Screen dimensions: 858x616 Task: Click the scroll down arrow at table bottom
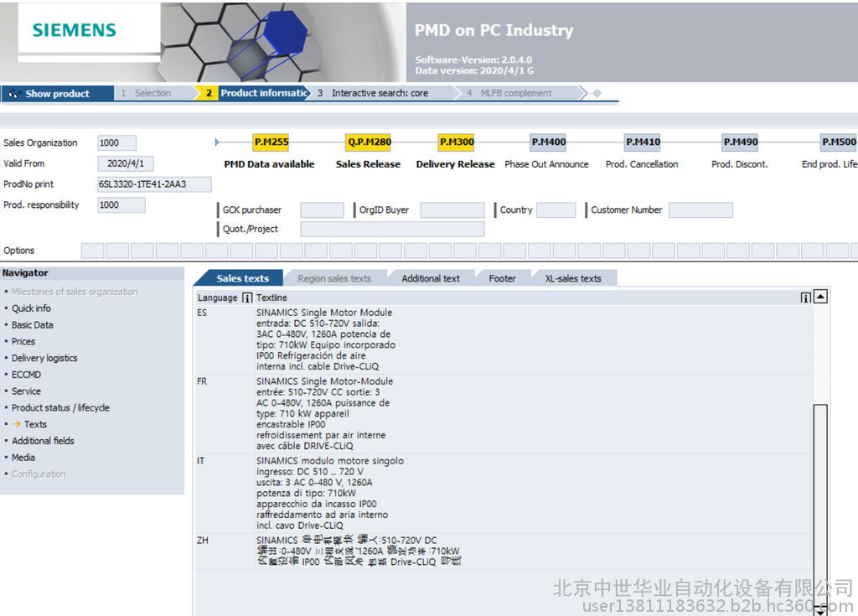click(x=820, y=610)
